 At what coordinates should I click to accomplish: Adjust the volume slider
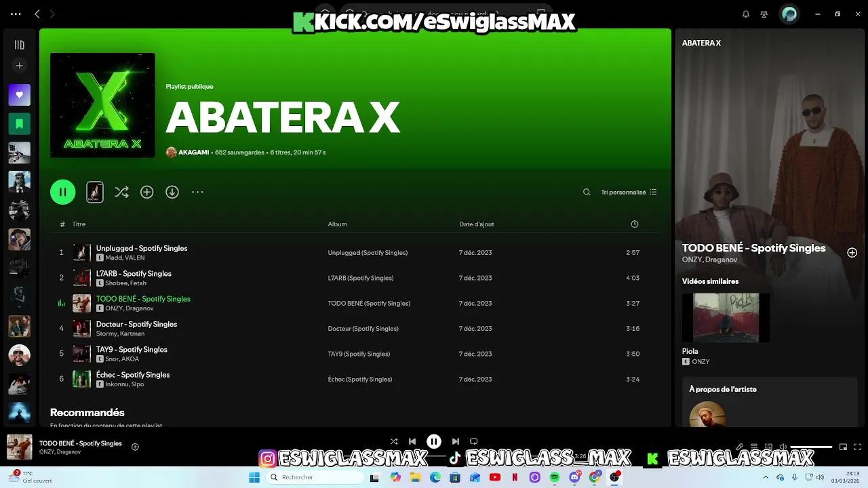click(x=812, y=447)
